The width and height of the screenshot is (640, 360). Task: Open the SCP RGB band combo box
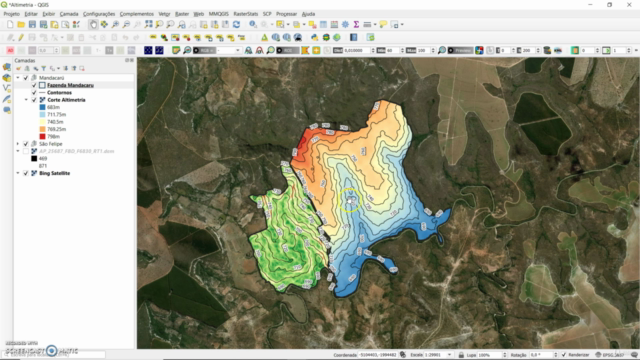[228, 51]
